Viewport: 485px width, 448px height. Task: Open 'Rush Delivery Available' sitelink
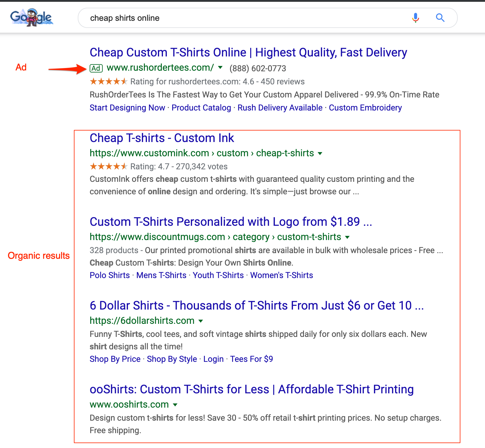(x=280, y=108)
